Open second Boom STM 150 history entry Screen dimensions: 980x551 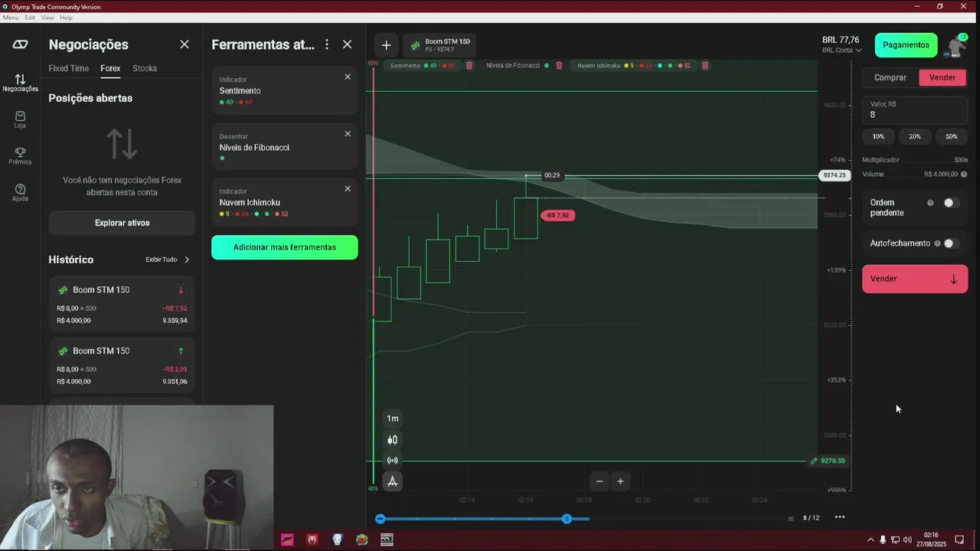(122, 365)
